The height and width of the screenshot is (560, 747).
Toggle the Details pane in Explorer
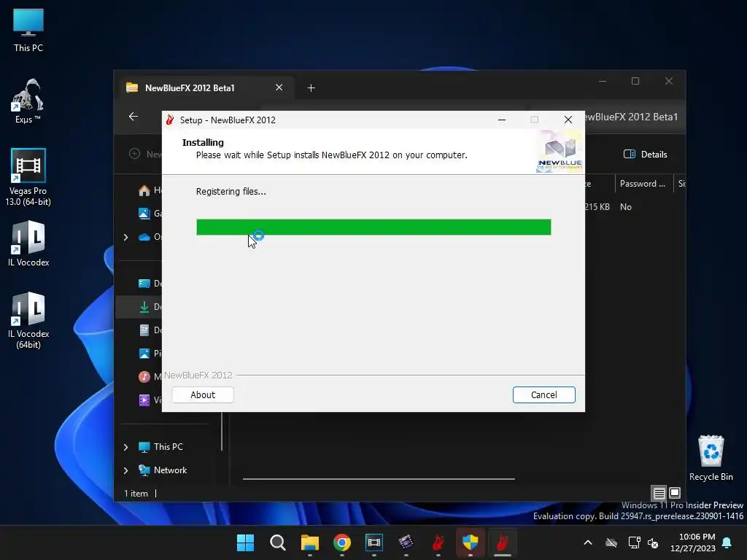pos(645,155)
